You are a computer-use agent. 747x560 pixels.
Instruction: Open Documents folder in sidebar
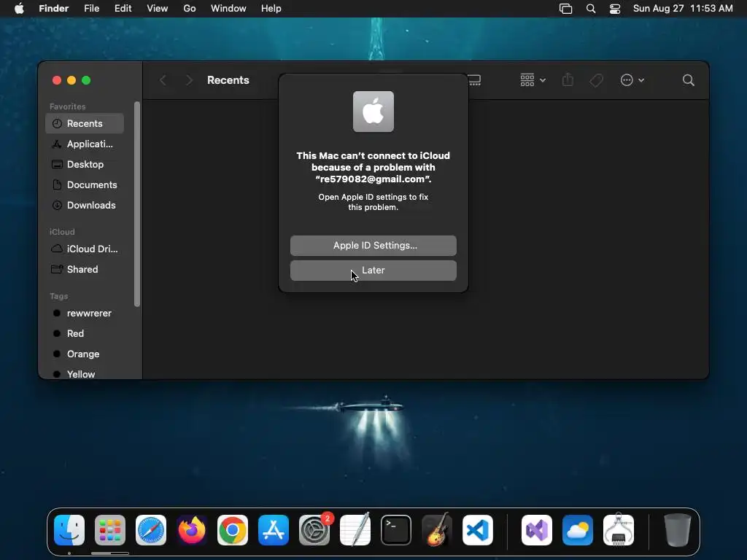click(85, 184)
